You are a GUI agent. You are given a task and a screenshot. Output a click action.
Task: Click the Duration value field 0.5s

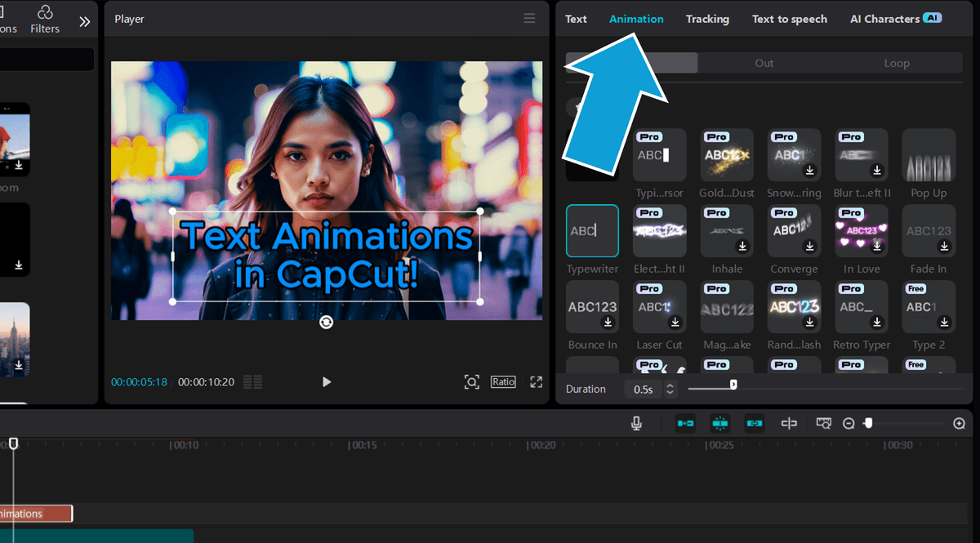point(644,389)
